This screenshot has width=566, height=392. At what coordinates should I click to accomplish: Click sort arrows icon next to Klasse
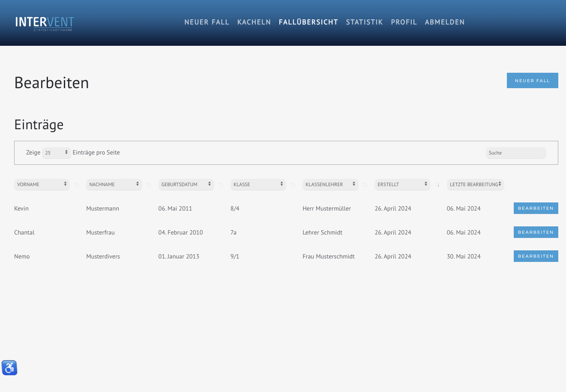coord(293,184)
